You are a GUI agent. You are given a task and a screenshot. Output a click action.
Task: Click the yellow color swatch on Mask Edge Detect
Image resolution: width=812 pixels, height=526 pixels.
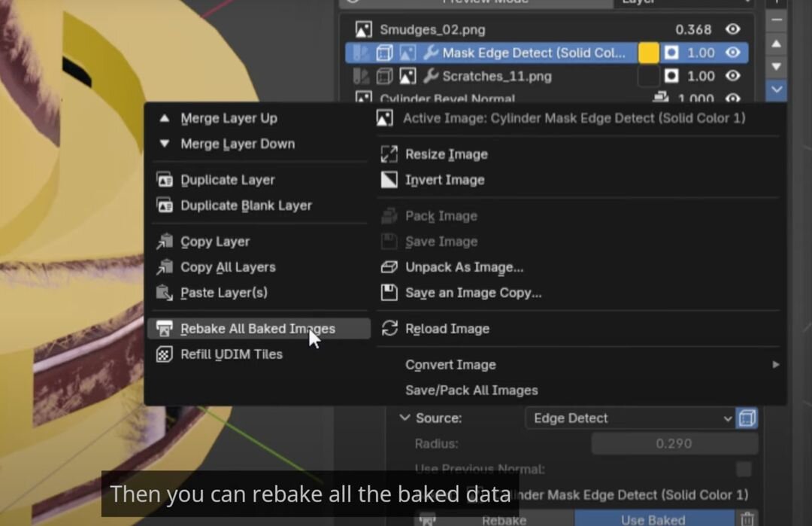[648, 53]
